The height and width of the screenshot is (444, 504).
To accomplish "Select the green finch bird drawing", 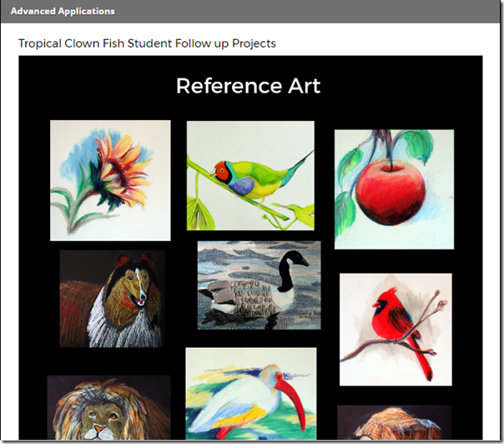I will pyautogui.click(x=250, y=175).
